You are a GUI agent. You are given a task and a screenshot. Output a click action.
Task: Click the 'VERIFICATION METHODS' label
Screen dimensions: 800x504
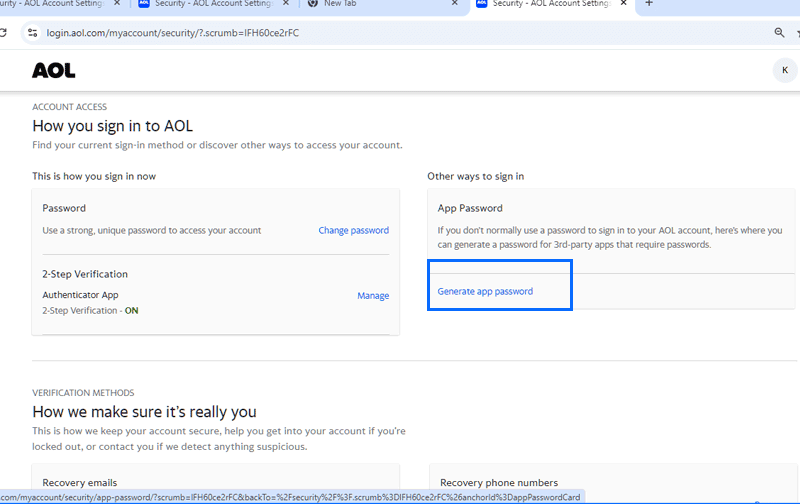(83, 393)
